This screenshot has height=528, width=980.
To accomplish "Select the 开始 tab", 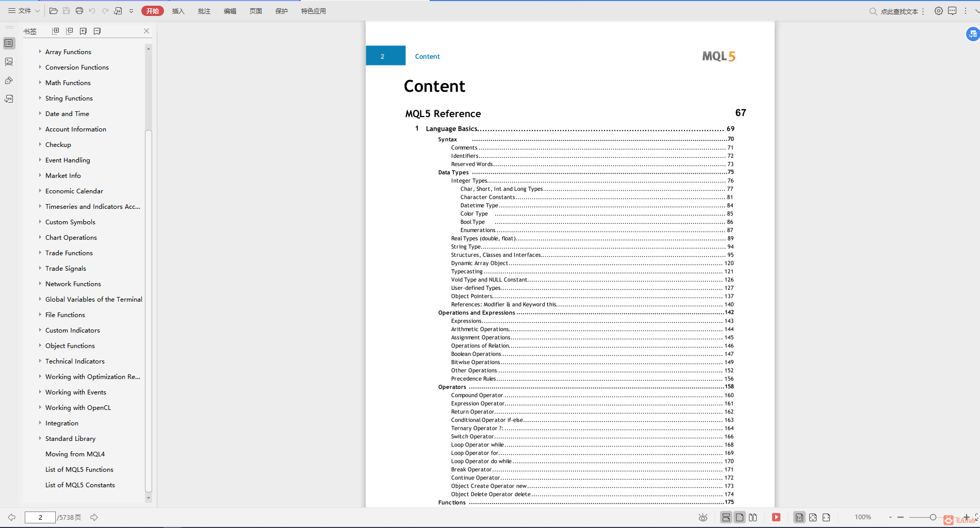I will coord(153,11).
